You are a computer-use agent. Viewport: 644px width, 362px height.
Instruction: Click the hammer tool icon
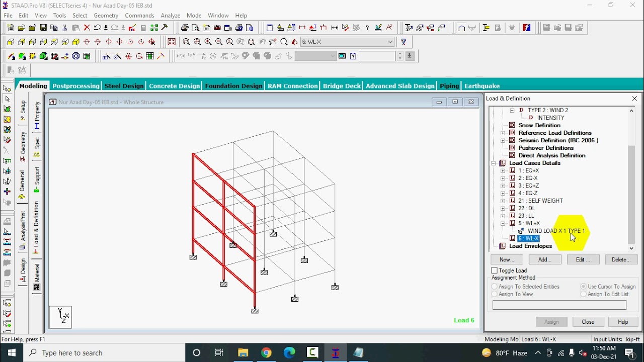click(x=165, y=28)
